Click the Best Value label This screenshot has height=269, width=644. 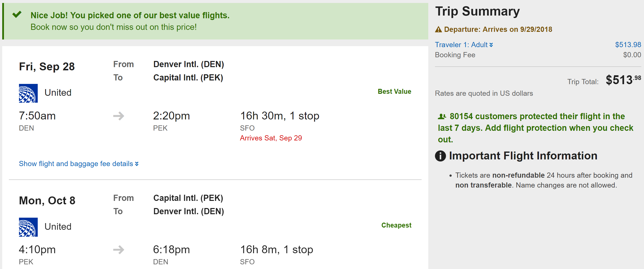(x=394, y=92)
